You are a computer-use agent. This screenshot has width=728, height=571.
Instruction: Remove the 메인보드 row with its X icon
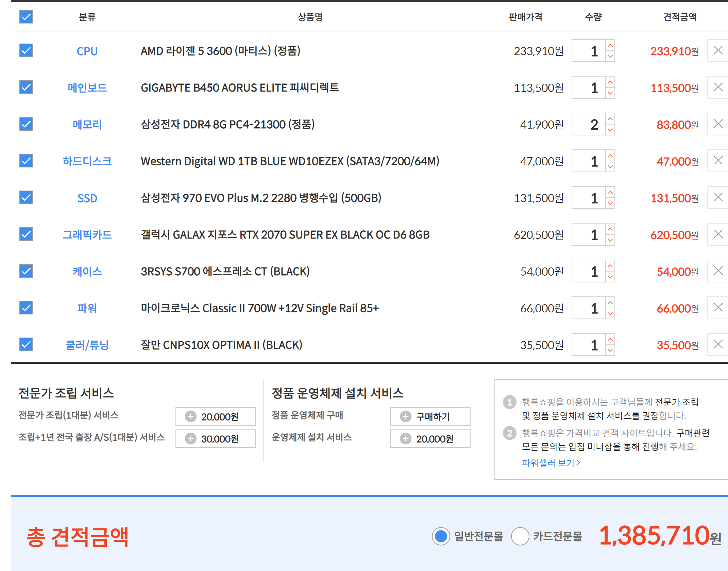coord(718,87)
